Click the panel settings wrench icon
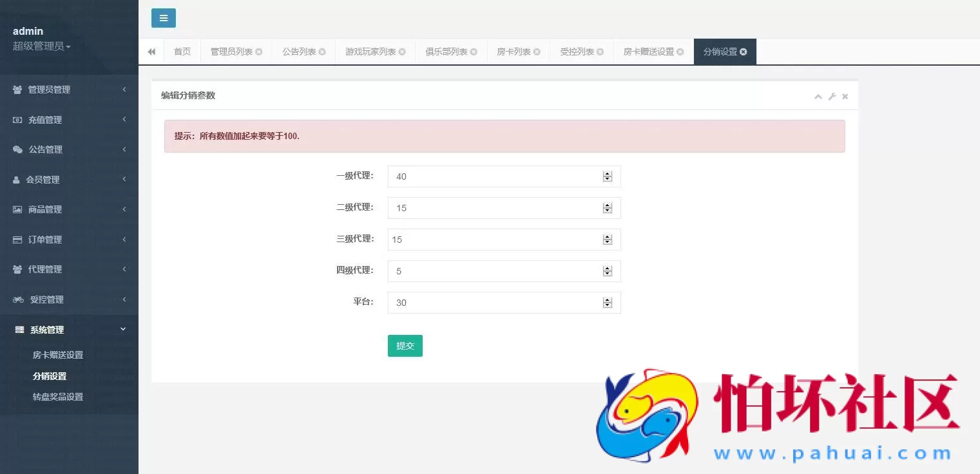 (831, 95)
